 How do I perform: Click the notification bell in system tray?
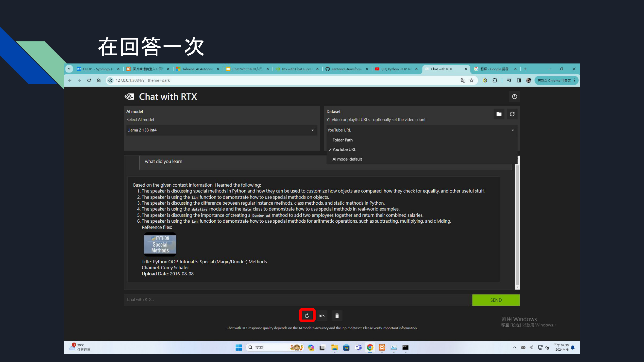click(x=573, y=347)
